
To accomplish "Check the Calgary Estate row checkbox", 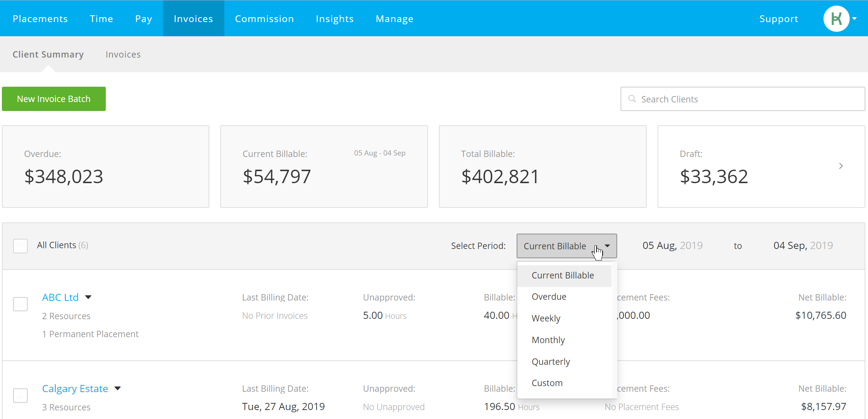I will (21, 395).
